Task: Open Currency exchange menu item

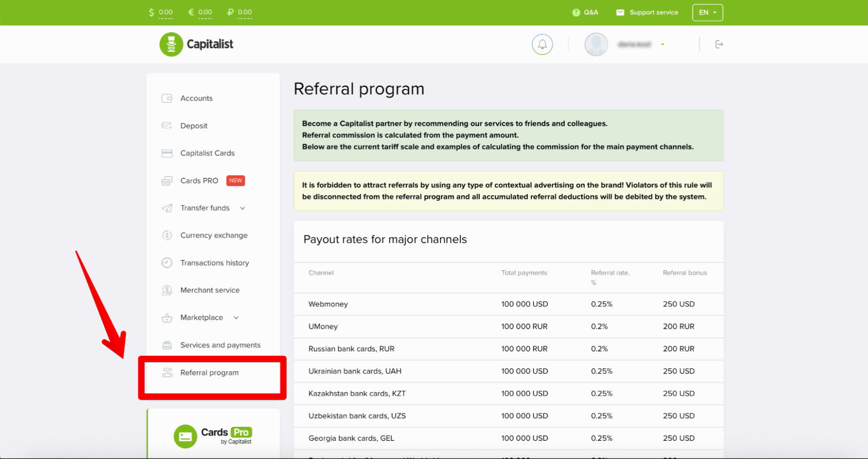Action: pos(214,235)
